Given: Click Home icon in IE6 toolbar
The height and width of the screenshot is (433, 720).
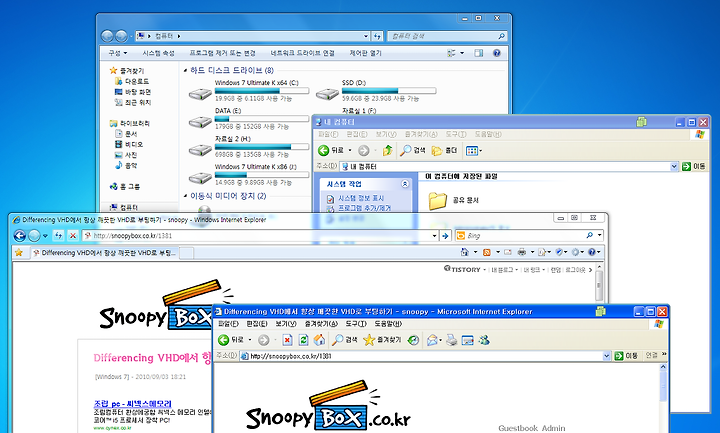Looking at the screenshot, I should [x=319, y=340].
